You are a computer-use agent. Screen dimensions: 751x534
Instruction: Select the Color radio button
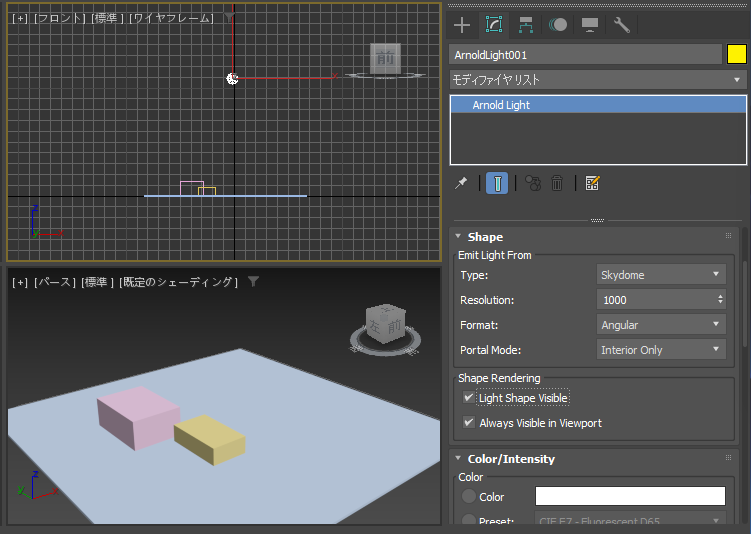point(468,496)
